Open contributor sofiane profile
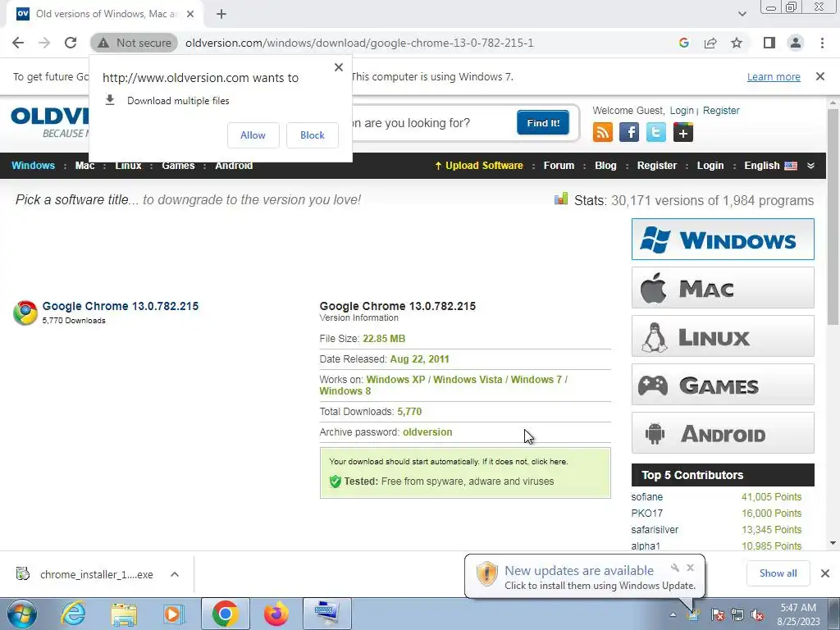The image size is (840, 630). pos(646,497)
